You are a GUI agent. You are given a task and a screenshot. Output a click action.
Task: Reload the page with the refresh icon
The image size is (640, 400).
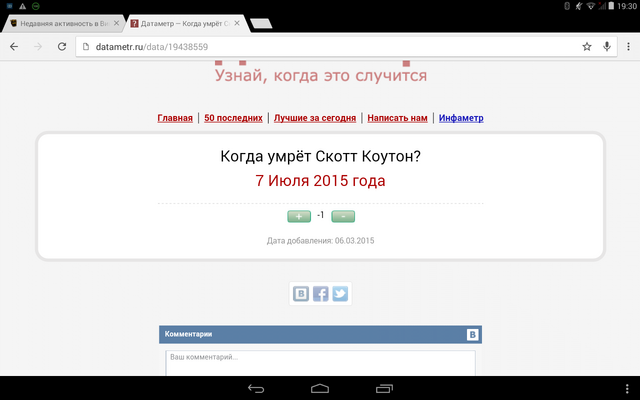62,47
